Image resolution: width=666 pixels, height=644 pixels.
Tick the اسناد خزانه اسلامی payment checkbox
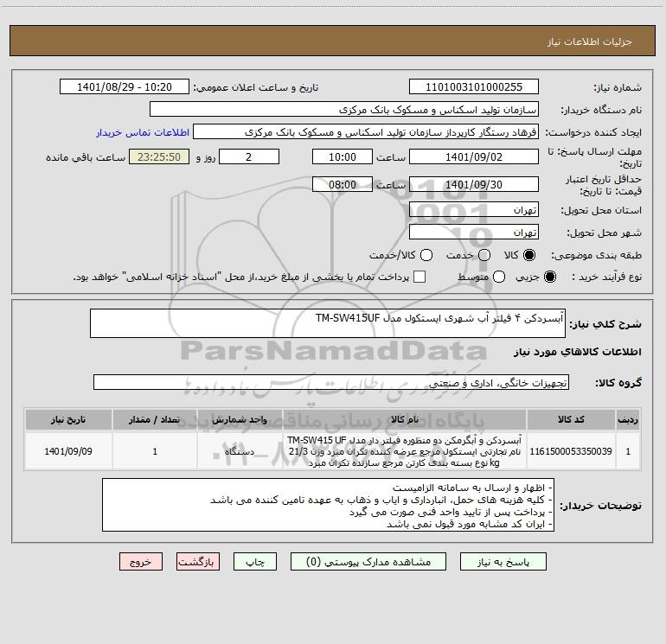point(419,277)
